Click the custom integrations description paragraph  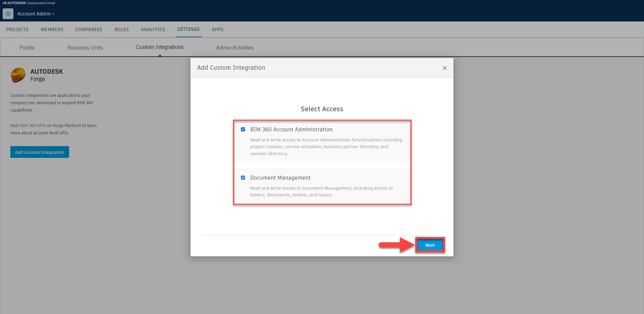point(52,103)
